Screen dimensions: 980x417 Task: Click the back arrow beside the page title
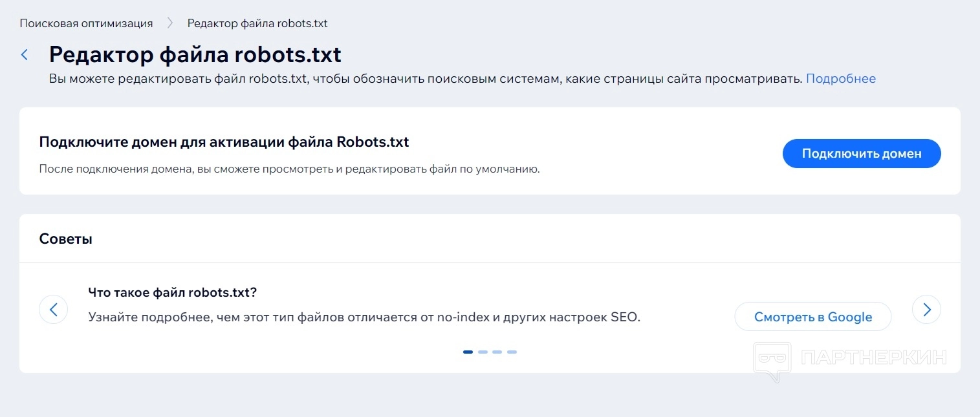[25, 55]
